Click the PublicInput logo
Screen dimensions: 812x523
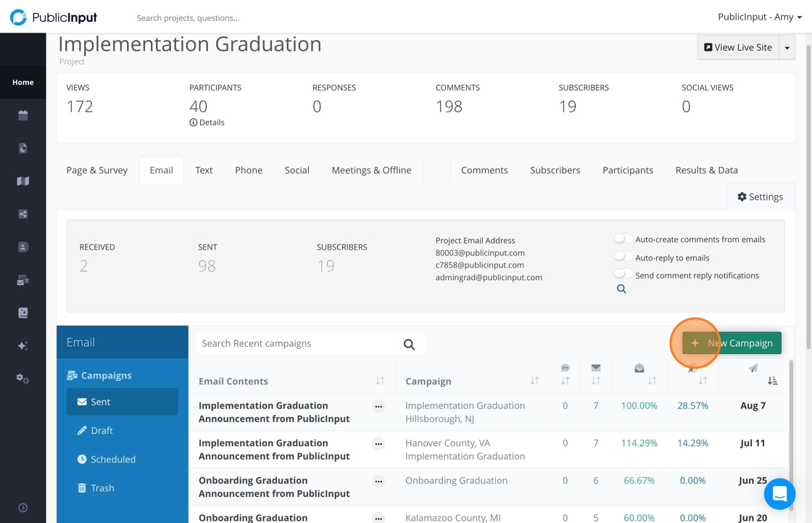(54, 17)
